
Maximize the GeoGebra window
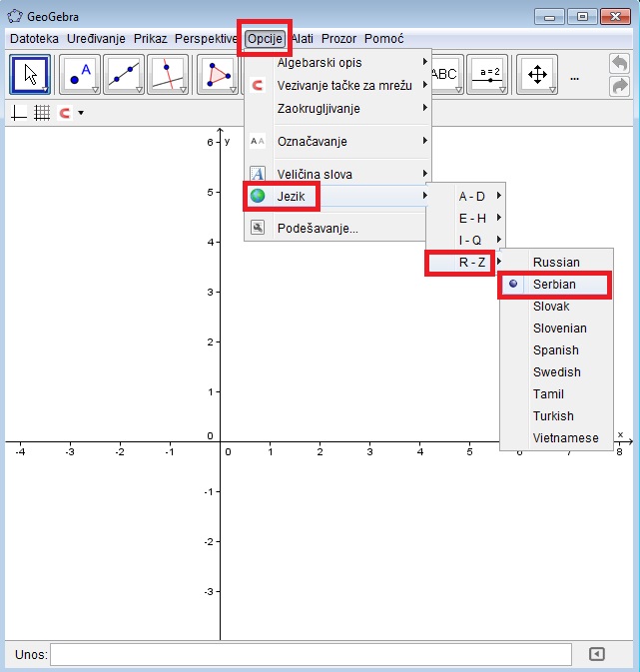pos(582,17)
